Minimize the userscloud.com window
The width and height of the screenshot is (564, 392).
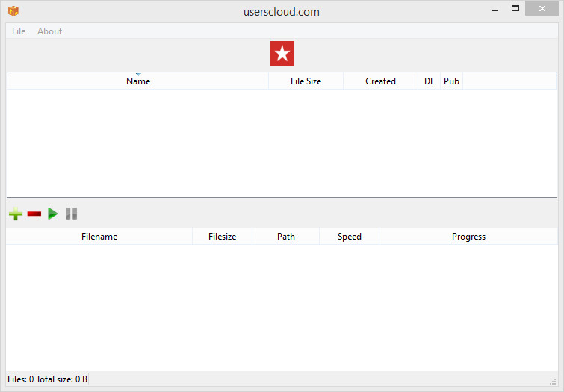tap(495, 9)
